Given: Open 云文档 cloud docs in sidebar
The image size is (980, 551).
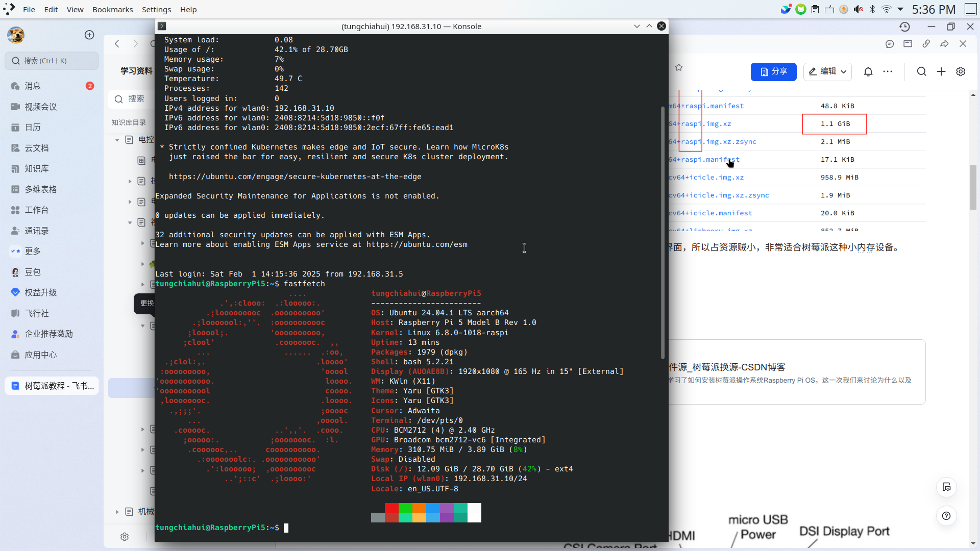Looking at the screenshot, I should (x=52, y=148).
